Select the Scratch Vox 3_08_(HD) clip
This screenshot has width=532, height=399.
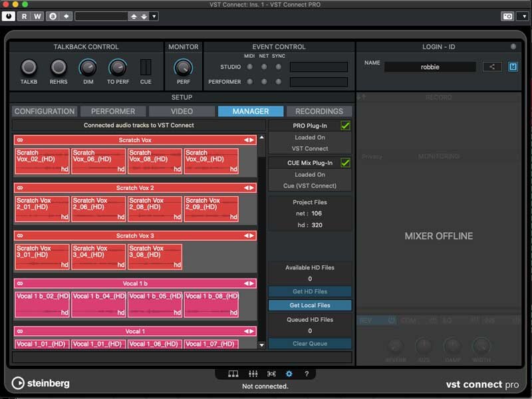click(x=155, y=257)
